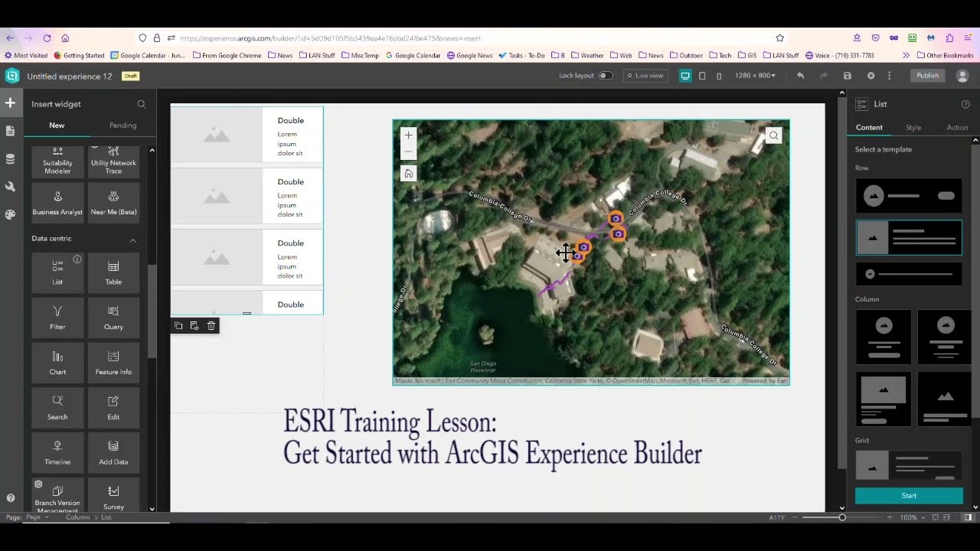
Task: Switch to the Pending widgets tab
Action: pos(122,126)
